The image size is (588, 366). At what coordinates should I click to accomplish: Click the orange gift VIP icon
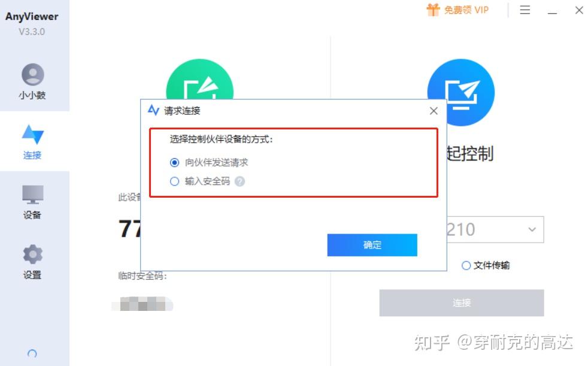point(433,10)
